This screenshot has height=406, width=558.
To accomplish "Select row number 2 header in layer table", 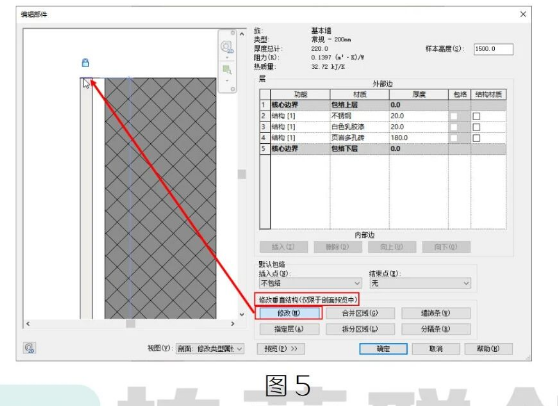I will click(265, 116).
